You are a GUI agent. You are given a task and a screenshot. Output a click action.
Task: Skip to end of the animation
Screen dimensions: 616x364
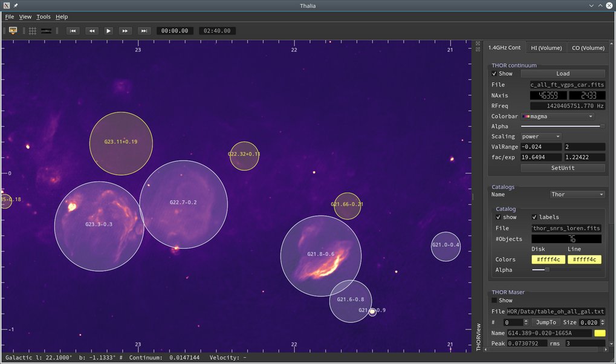[144, 31]
